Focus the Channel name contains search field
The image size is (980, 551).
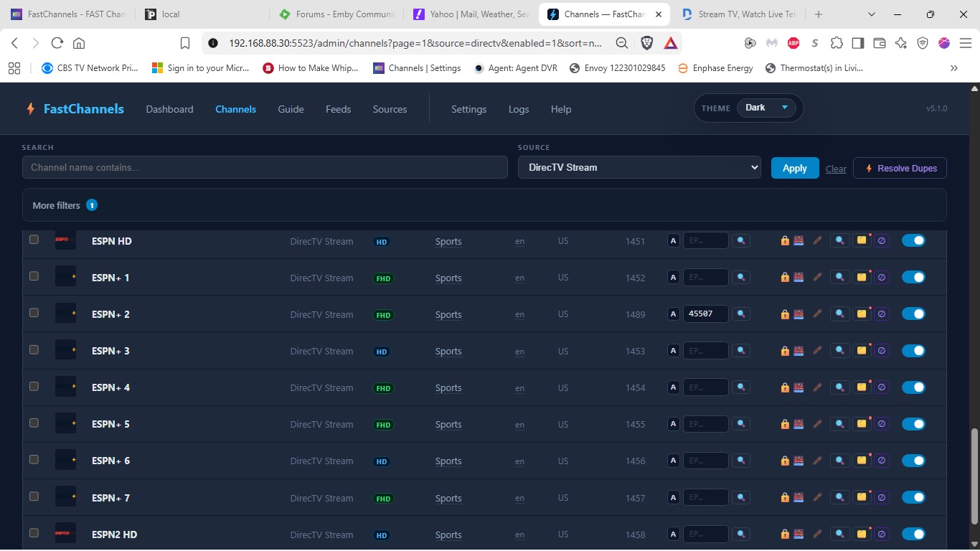[x=265, y=167]
